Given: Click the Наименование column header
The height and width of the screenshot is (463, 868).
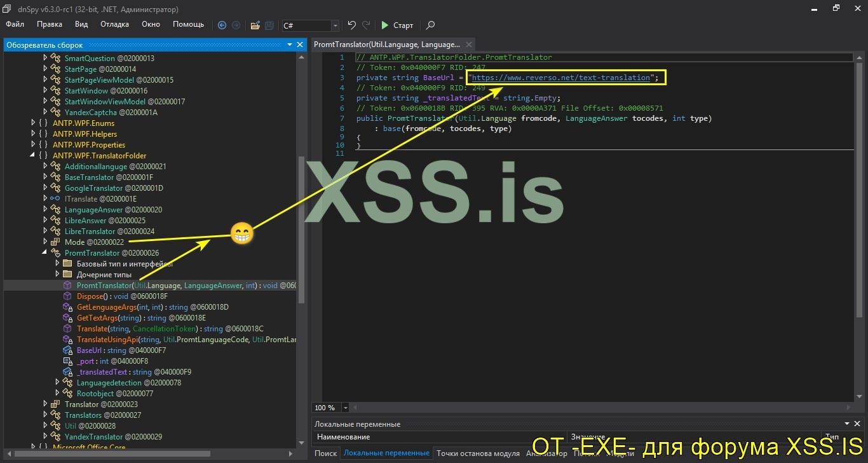Looking at the screenshot, I should point(343,437).
